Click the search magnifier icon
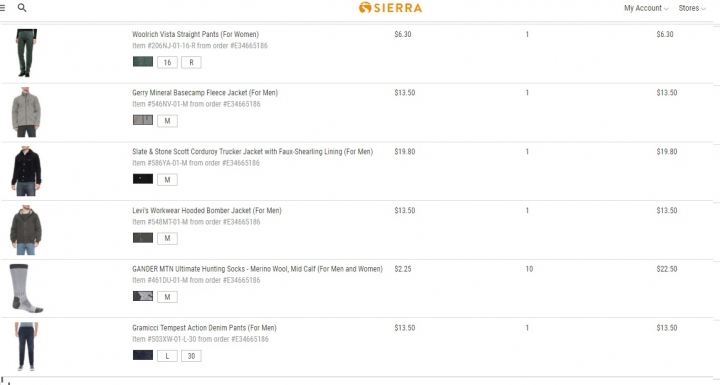This screenshot has width=720, height=385. click(22, 8)
